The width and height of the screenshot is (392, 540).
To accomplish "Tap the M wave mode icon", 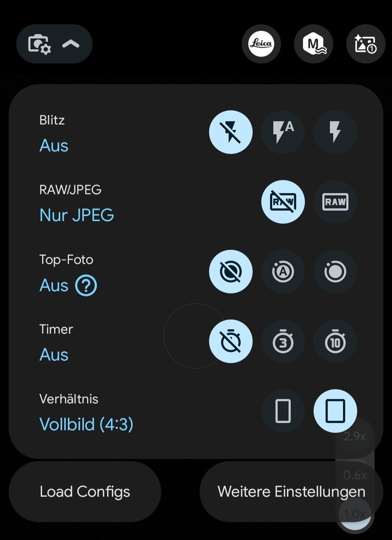I will tap(314, 44).
